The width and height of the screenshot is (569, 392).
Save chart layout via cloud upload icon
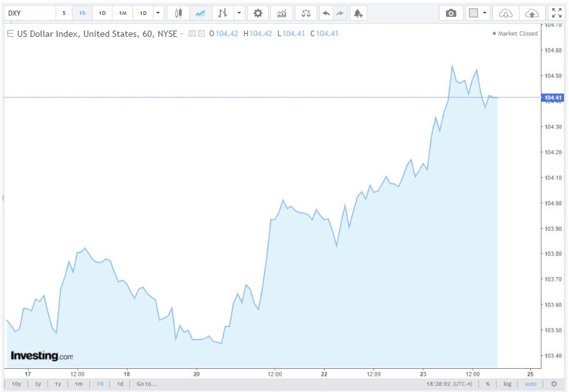(x=532, y=12)
